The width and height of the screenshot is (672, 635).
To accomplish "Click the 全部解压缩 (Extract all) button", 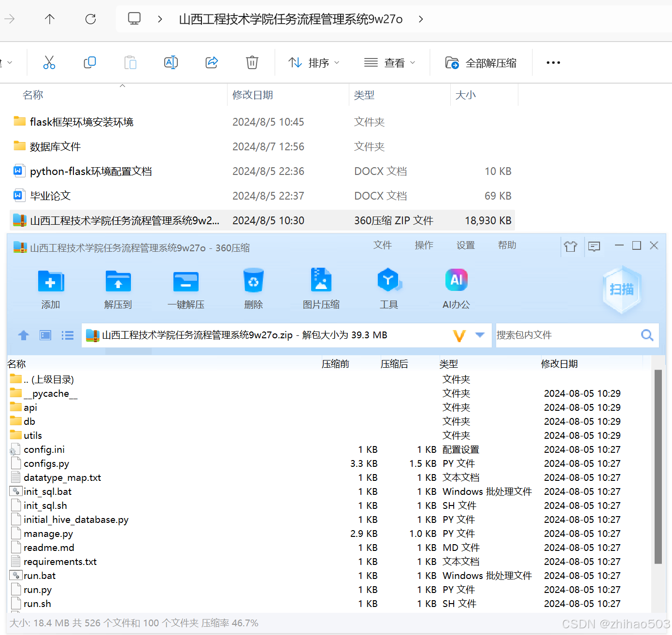I will [481, 63].
